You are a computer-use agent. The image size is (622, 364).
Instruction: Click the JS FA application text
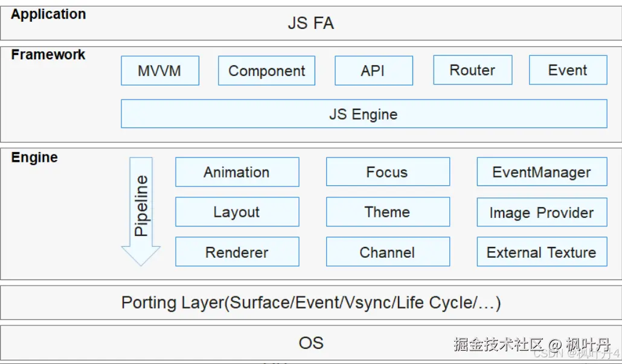pyautogui.click(x=311, y=24)
